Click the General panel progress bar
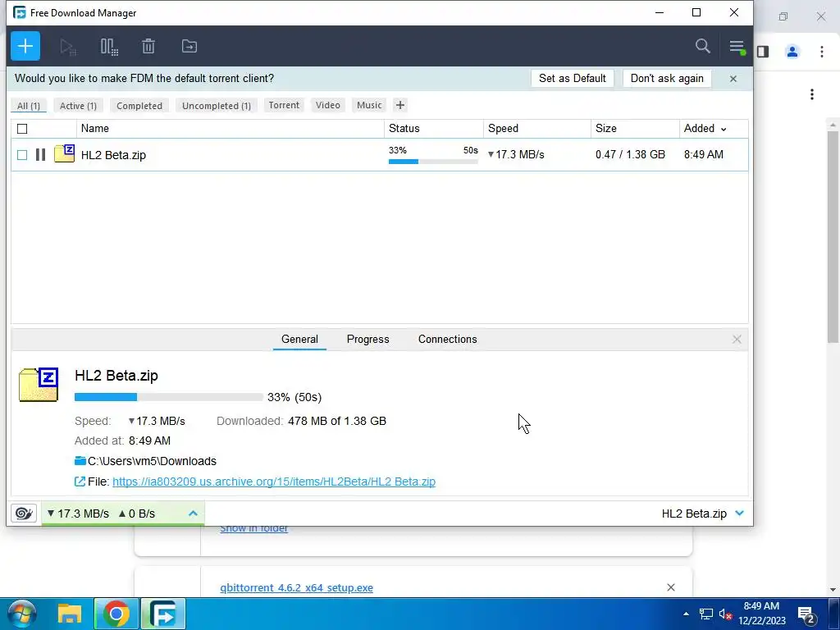The height and width of the screenshot is (630, 840). pyautogui.click(x=169, y=397)
